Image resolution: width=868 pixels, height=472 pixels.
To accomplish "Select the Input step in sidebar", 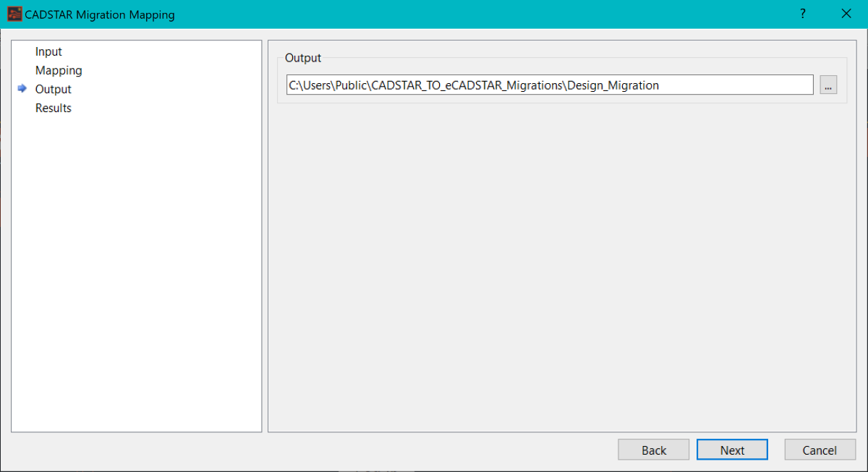I will tap(48, 52).
